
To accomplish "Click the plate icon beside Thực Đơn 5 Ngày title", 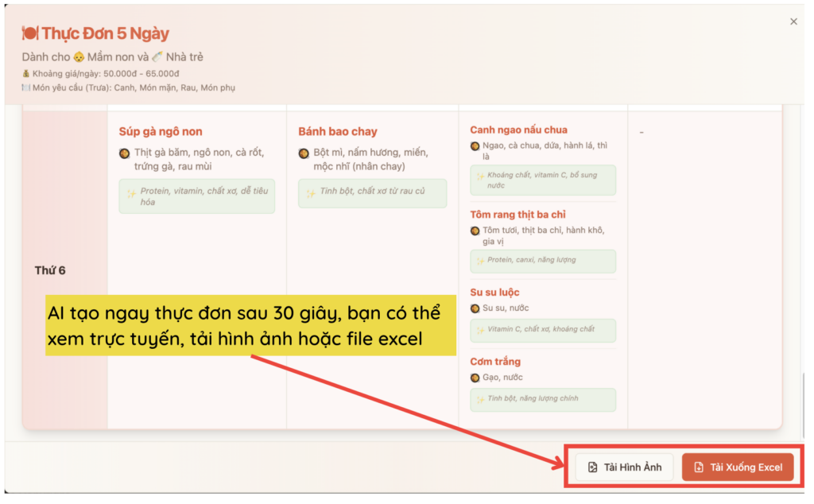I will pos(29,33).
